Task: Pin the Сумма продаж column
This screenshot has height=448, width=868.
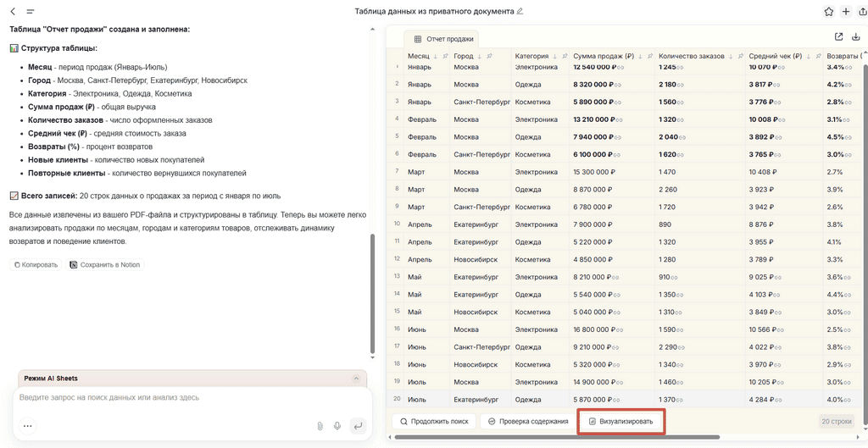Action: (x=650, y=57)
